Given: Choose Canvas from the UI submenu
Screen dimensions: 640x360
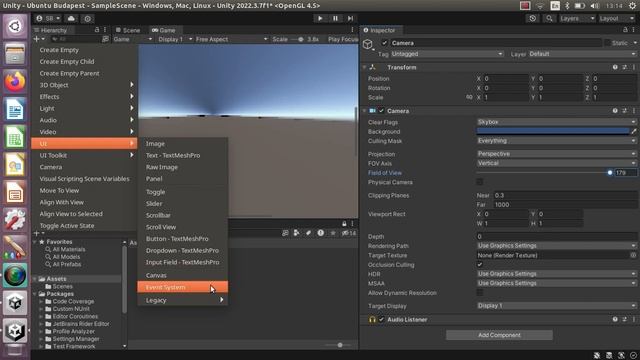Looking at the screenshot, I should click(182, 276).
